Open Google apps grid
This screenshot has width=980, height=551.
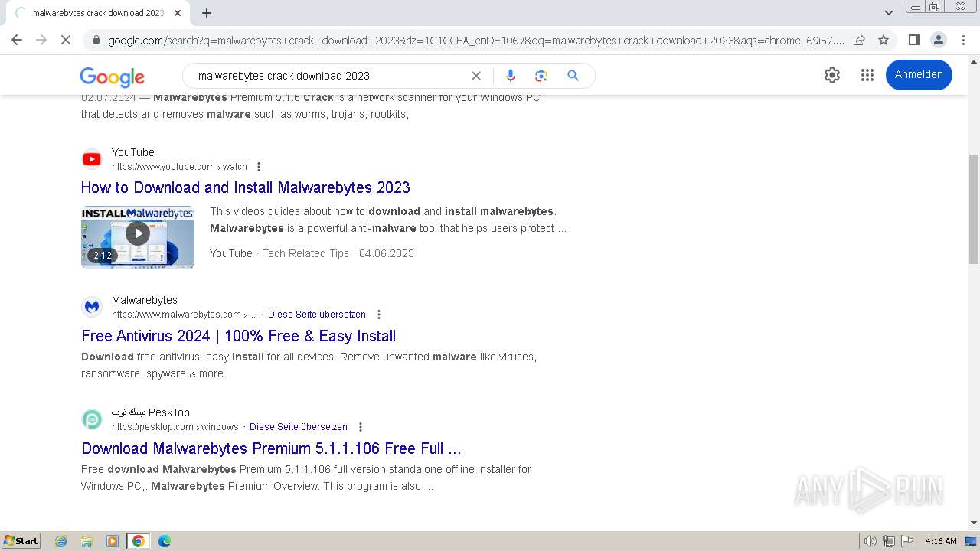pyautogui.click(x=867, y=75)
